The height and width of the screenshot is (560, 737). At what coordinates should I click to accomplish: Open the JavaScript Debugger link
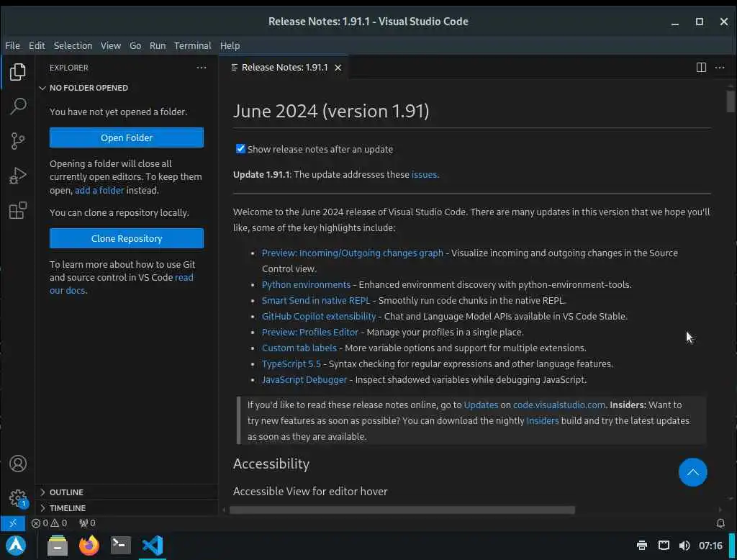(x=304, y=379)
